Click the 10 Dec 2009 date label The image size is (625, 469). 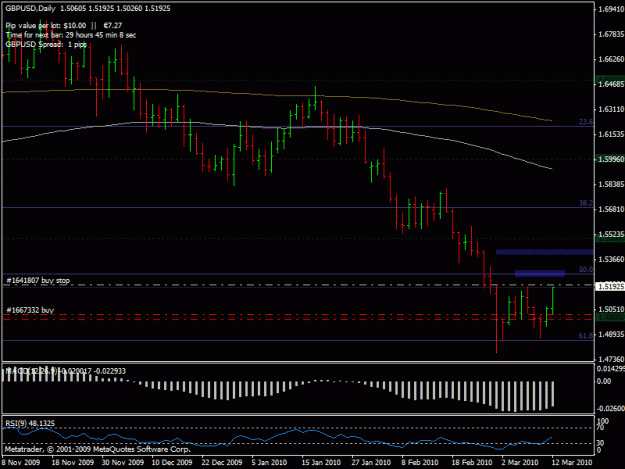click(x=172, y=462)
